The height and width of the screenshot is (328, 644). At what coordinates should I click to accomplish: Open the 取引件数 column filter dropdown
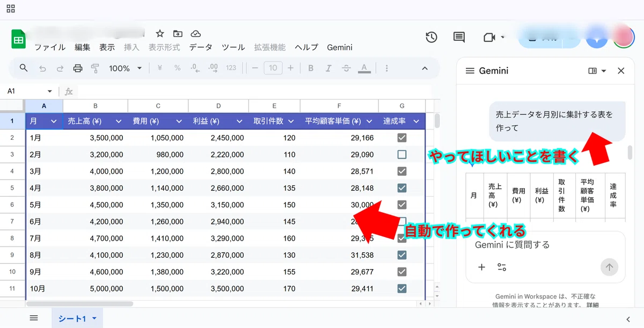pos(290,122)
